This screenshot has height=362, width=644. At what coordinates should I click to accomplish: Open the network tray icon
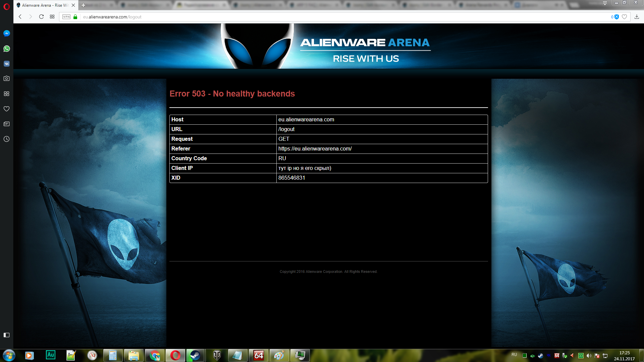pyautogui.click(x=605, y=356)
